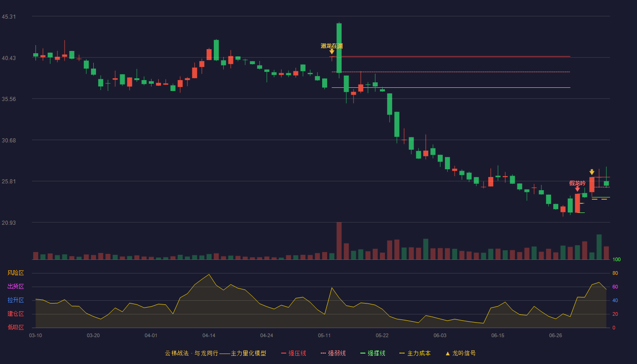Select the 低吸区 zone label

pyautogui.click(x=15, y=327)
